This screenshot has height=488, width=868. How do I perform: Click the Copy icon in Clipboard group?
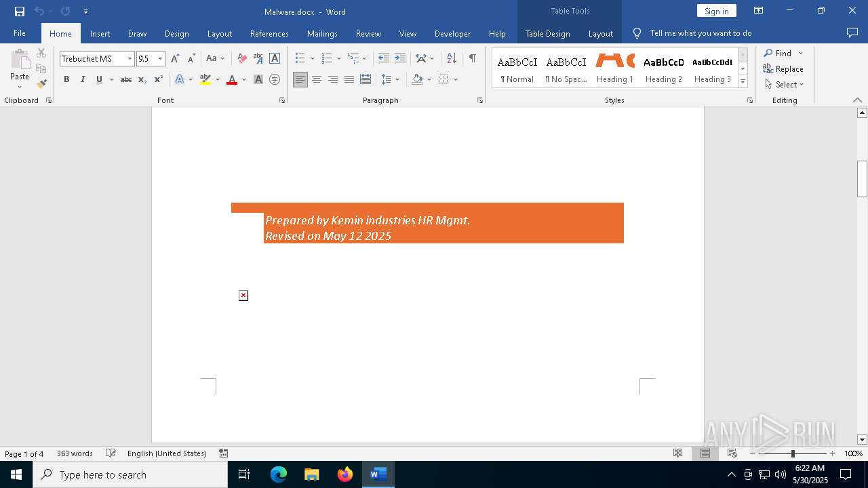click(x=41, y=68)
